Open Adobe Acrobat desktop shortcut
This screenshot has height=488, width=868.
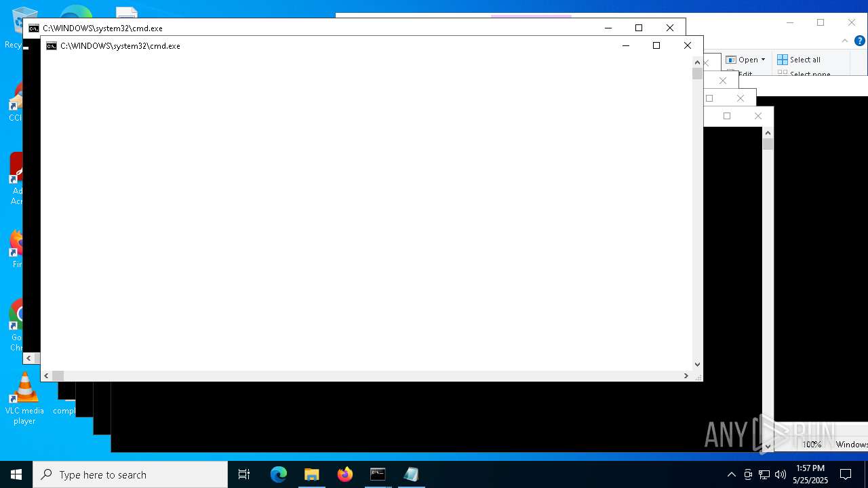(16, 179)
